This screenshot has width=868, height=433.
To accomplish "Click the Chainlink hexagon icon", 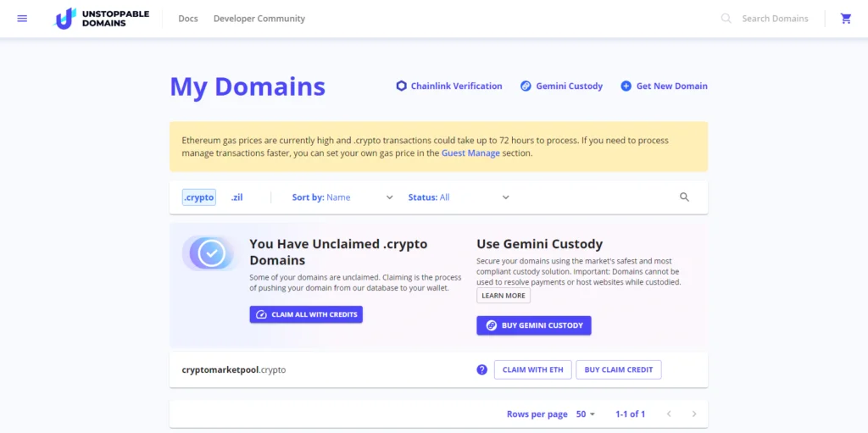I will 401,86.
